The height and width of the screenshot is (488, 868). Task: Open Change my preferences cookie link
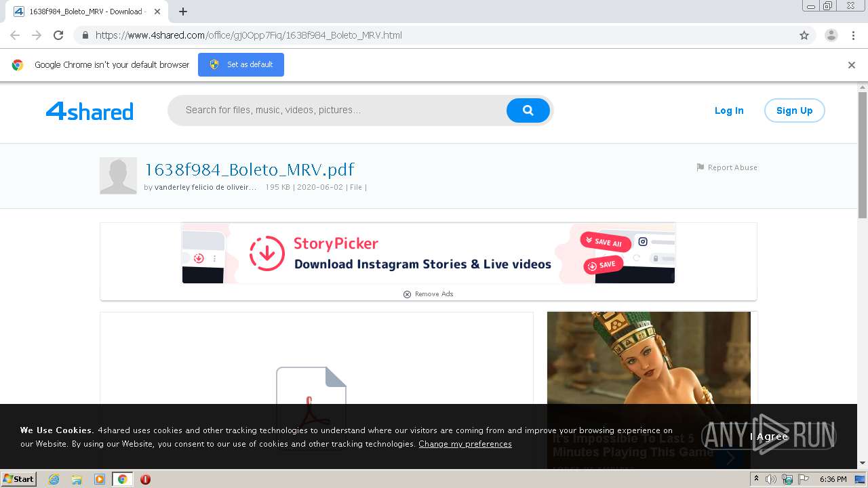pos(465,444)
